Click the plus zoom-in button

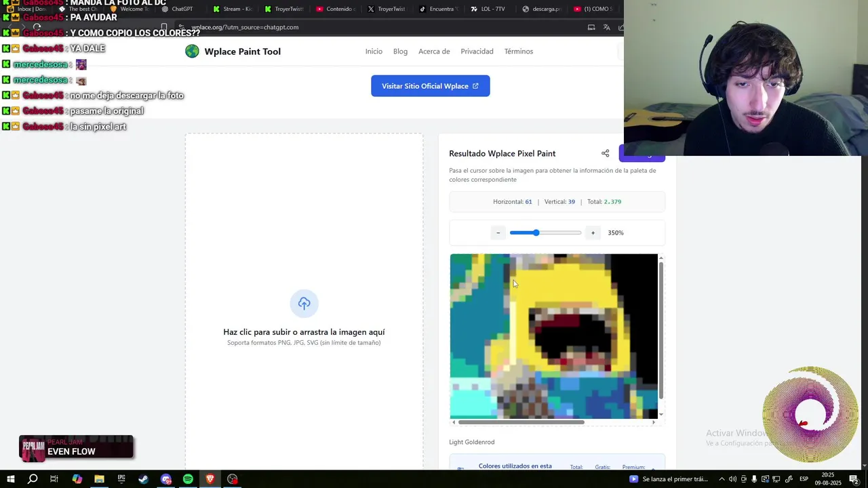pyautogui.click(x=593, y=232)
